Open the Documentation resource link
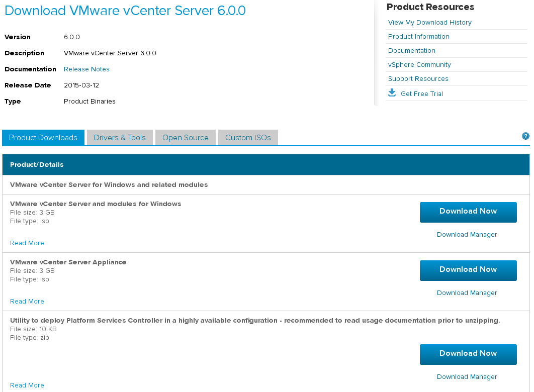The image size is (534, 392). [411, 51]
